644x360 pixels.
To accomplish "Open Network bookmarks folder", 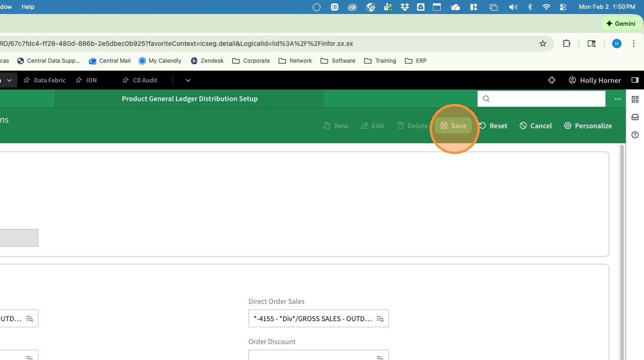I will (295, 61).
